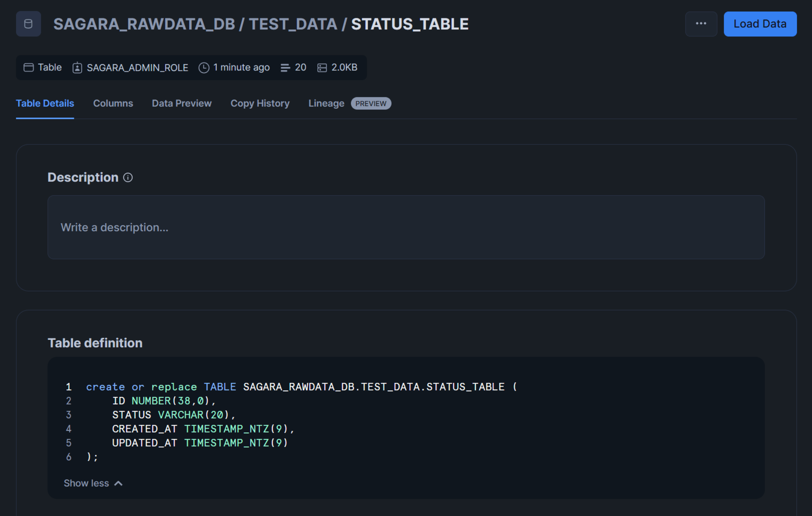Click the info icon beside Description

[128, 177]
